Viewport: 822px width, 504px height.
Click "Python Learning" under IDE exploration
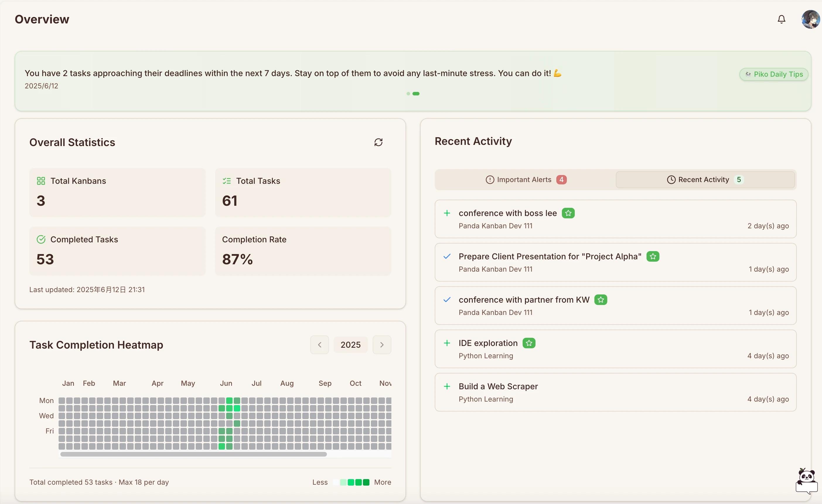click(x=486, y=356)
